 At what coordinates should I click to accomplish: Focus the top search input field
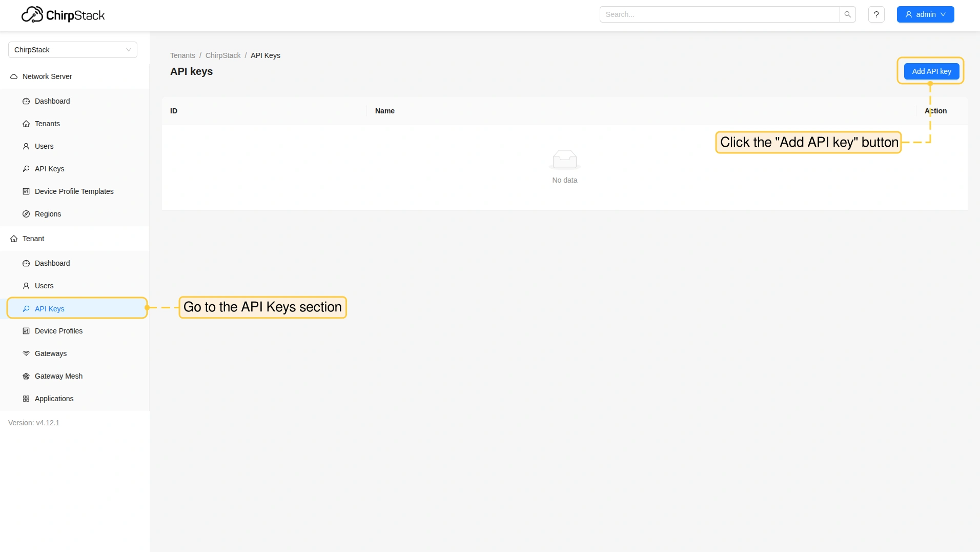click(719, 14)
